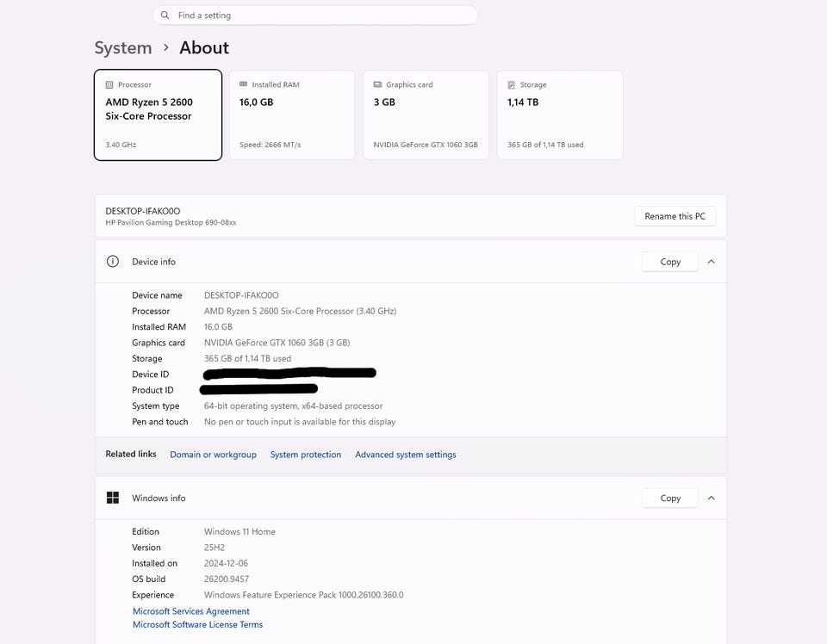Screen dimensions: 827x644
Task: Click Rename this PC button
Action: click(x=675, y=216)
